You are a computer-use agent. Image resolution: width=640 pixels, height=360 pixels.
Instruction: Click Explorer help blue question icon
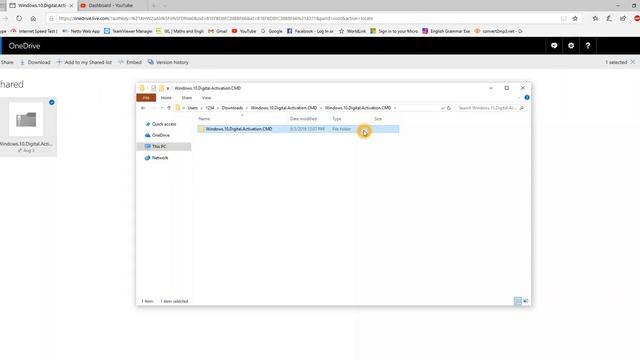point(527,98)
